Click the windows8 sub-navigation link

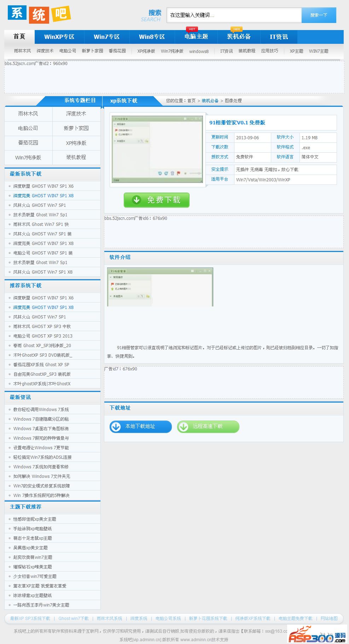199,51
